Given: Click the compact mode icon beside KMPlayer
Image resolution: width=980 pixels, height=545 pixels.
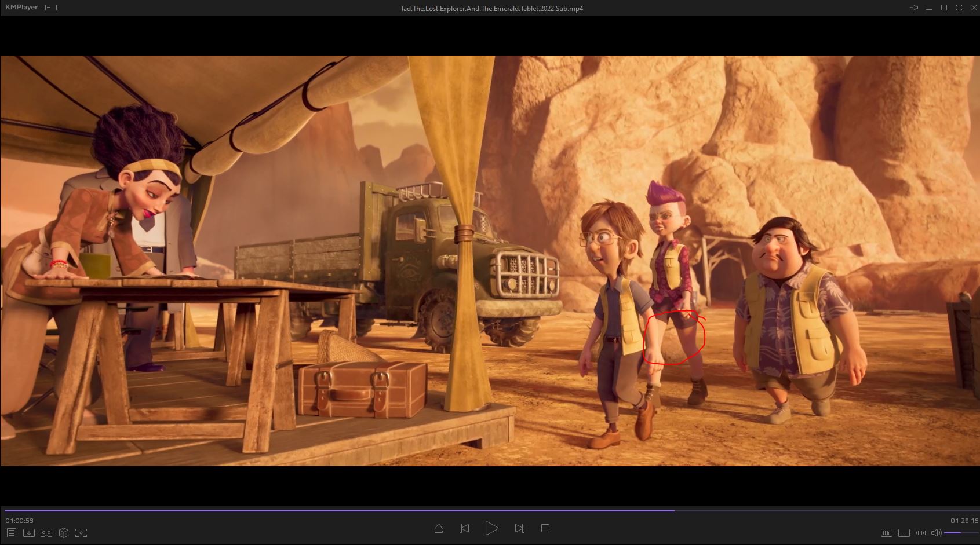Looking at the screenshot, I should coord(51,8).
